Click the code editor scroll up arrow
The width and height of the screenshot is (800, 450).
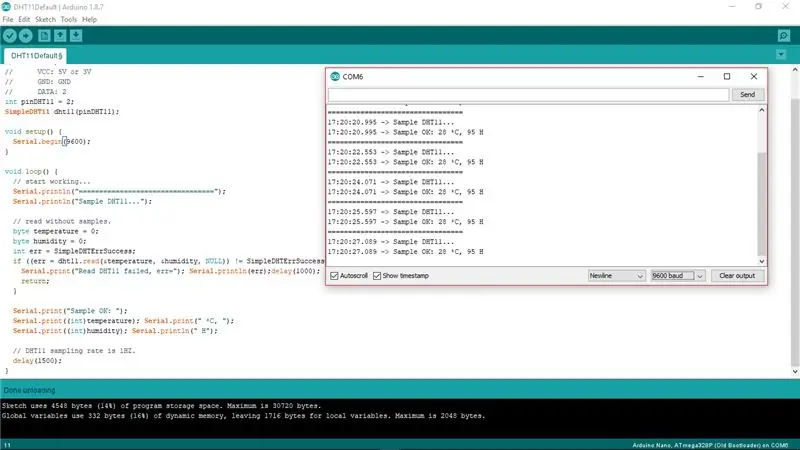point(795,70)
